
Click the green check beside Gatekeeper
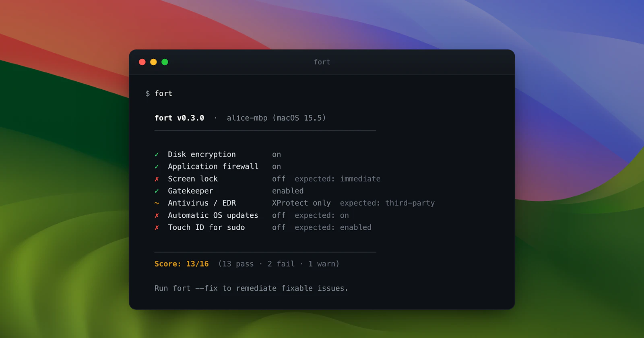pos(157,191)
